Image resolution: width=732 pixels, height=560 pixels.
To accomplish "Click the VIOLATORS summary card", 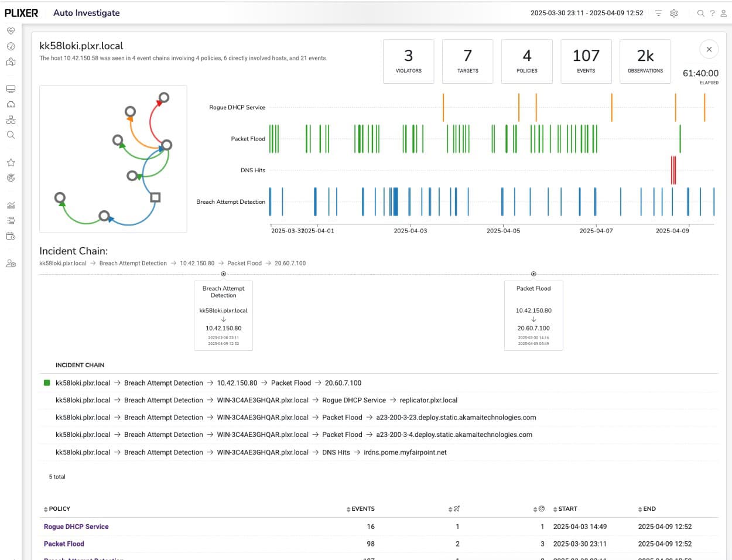I will [408, 61].
